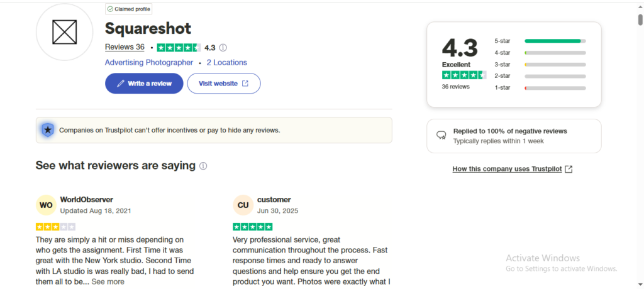The height and width of the screenshot is (289, 644).
Task: Click the 36 reviews text in rating card
Action: pyautogui.click(x=455, y=87)
